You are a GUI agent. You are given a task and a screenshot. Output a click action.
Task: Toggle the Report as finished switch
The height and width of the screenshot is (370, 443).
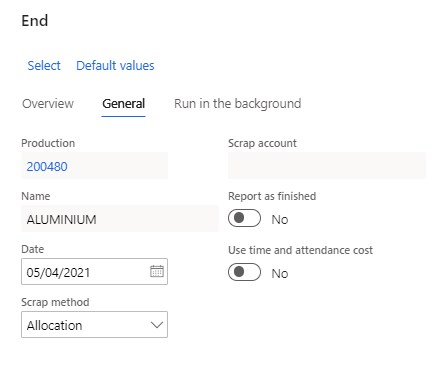[x=244, y=218]
